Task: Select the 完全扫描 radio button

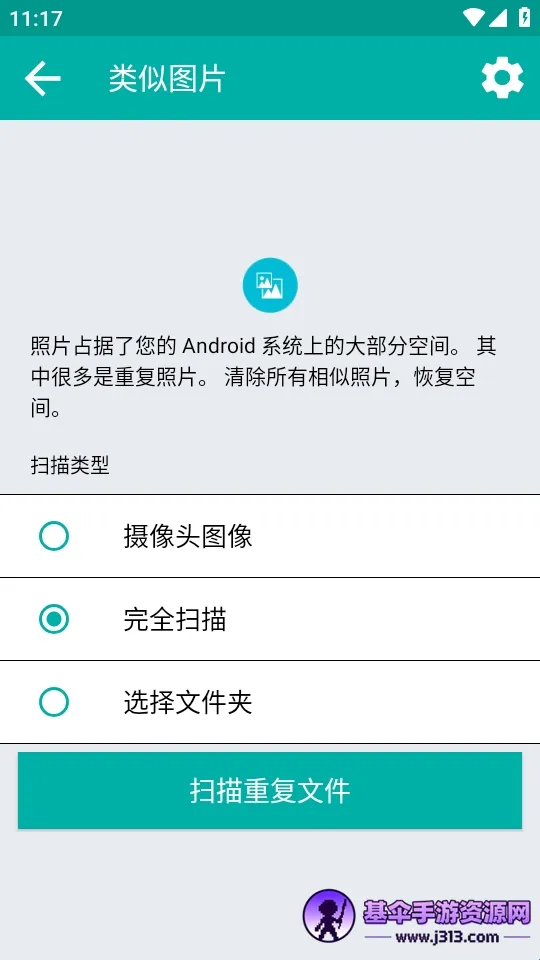Action: (54, 619)
